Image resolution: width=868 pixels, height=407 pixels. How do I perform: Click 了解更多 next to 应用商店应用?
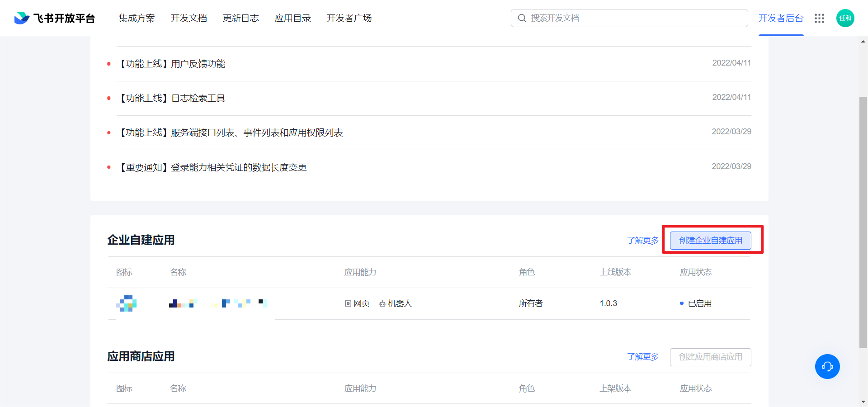click(x=643, y=357)
